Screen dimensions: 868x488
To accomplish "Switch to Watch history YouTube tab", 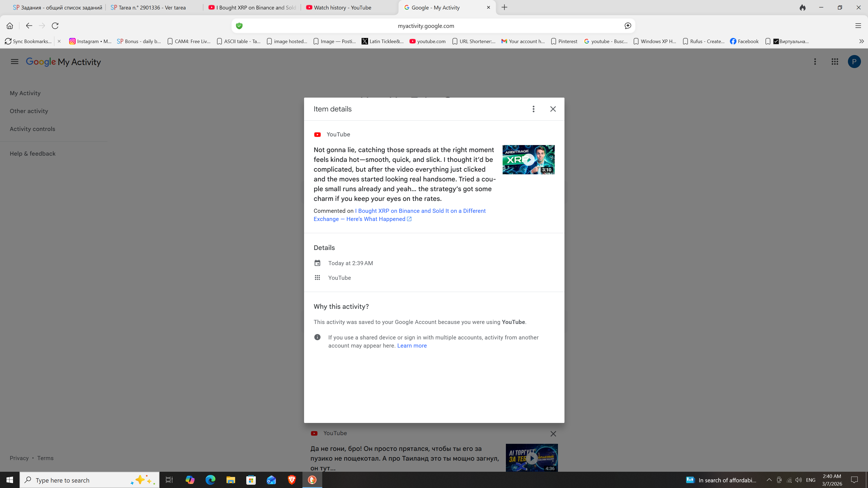I will click(x=342, y=7).
